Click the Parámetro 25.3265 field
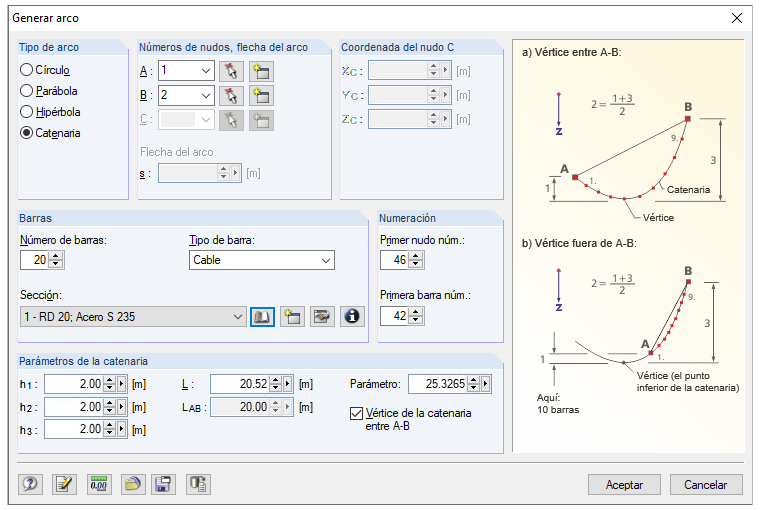Image resolution: width=760 pixels, height=510 pixels. click(438, 384)
